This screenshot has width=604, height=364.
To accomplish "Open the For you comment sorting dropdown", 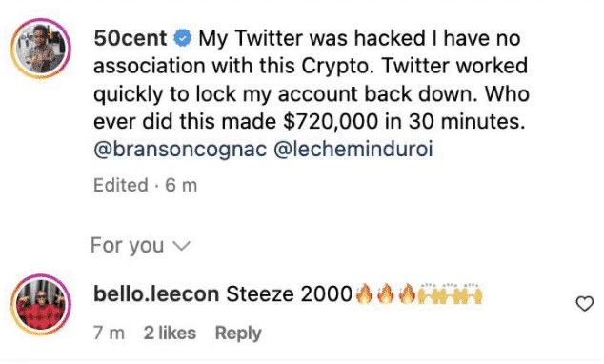I will [x=141, y=245].
